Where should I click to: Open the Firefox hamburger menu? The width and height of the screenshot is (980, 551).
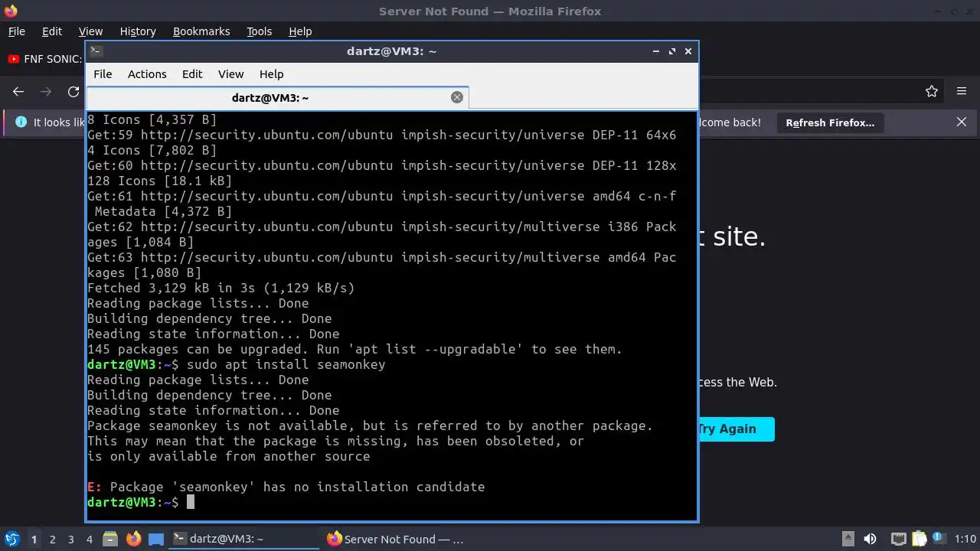point(962,91)
